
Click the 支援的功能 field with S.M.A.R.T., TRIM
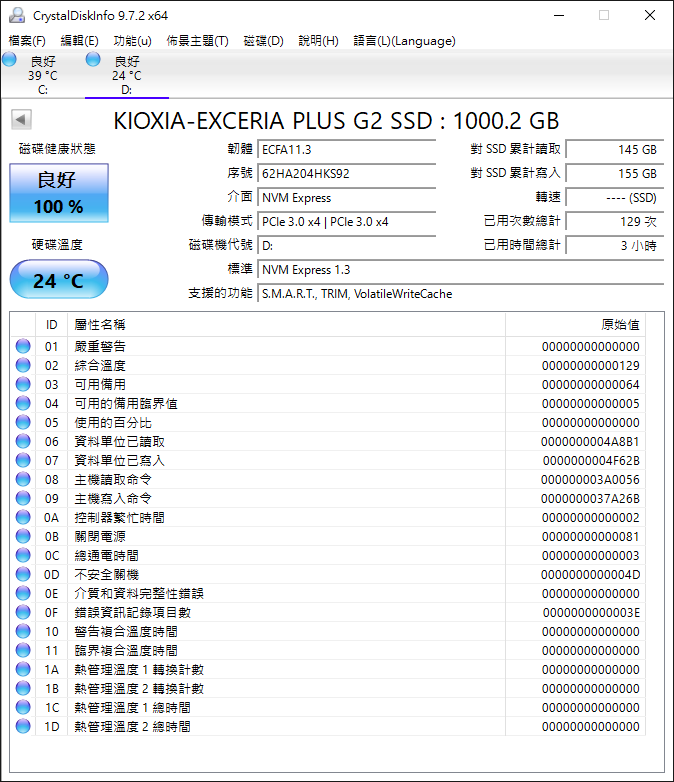tap(460, 294)
